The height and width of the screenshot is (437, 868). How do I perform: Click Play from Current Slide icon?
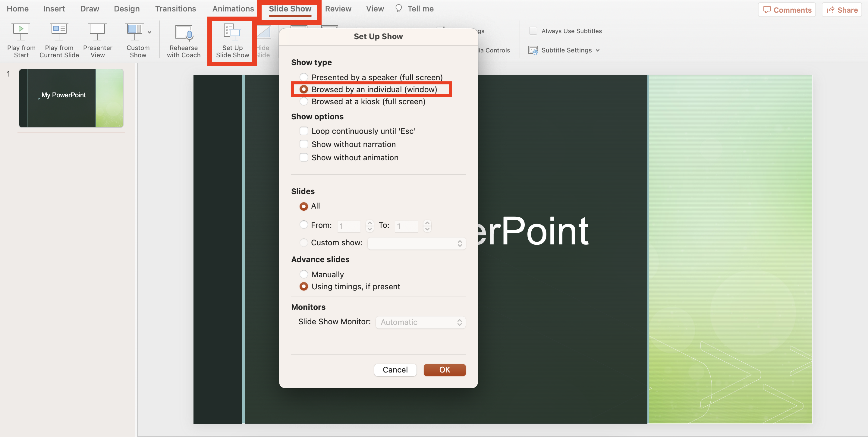click(x=59, y=32)
